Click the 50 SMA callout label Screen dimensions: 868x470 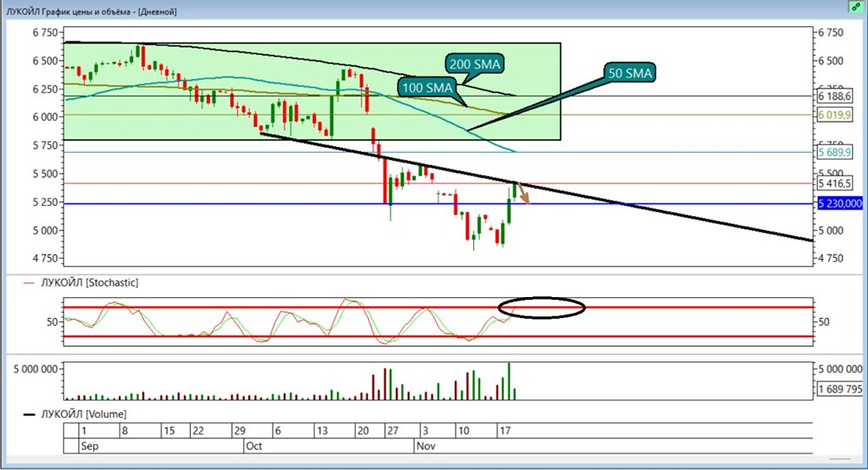click(x=629, y=73)
